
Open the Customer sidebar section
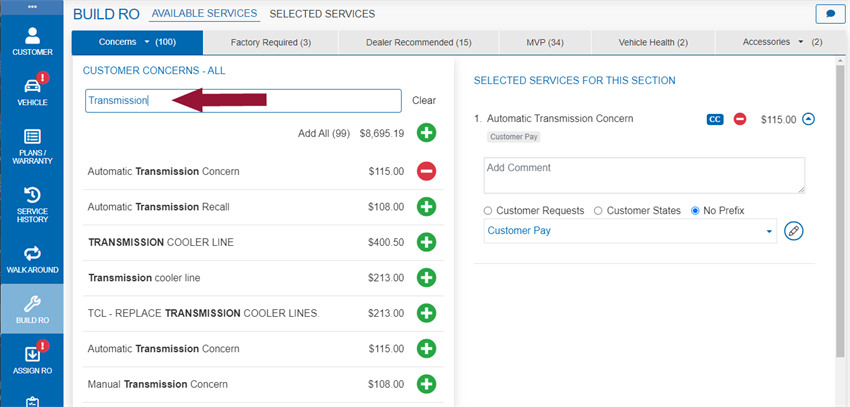[32, 41]
